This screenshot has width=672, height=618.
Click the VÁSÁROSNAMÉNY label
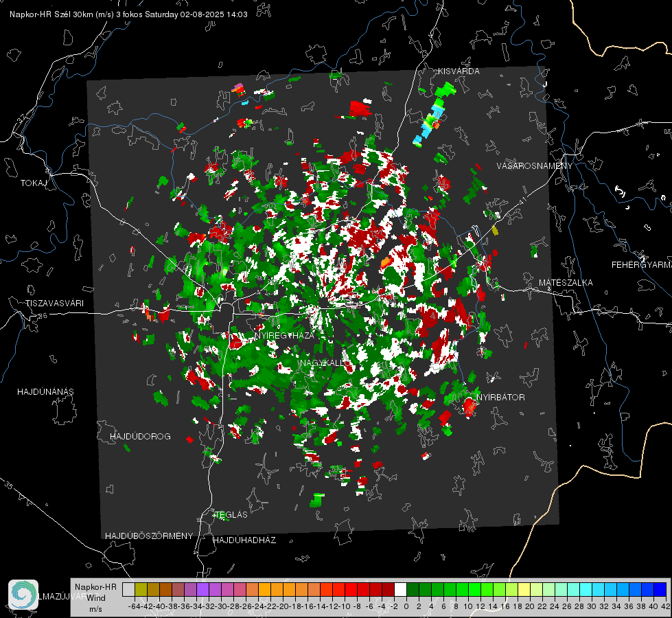click(535, 166)
